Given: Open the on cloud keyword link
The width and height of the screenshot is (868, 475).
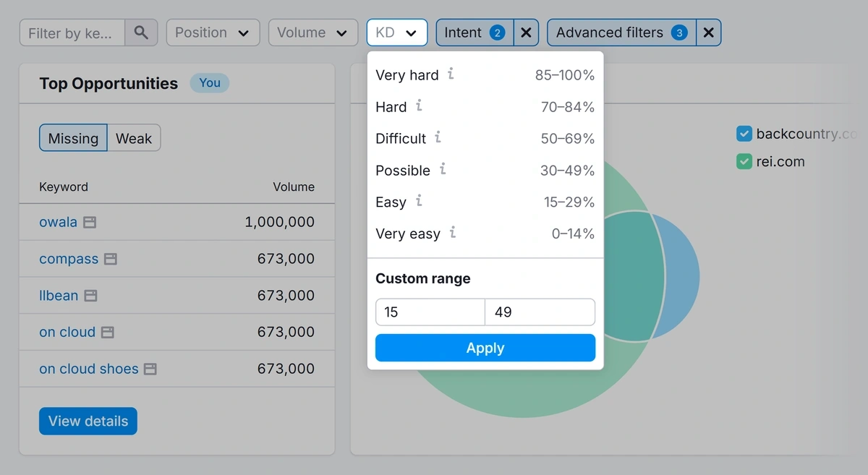Looking at the screenshot, I should click(x=67, y=332).
